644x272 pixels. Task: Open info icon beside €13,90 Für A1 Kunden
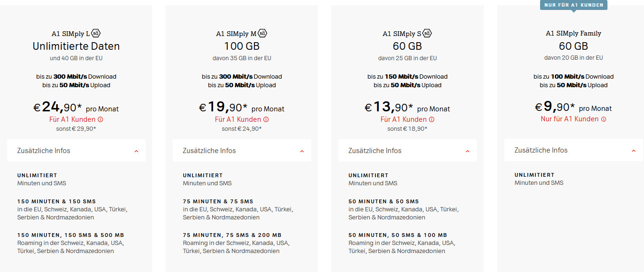431,119
